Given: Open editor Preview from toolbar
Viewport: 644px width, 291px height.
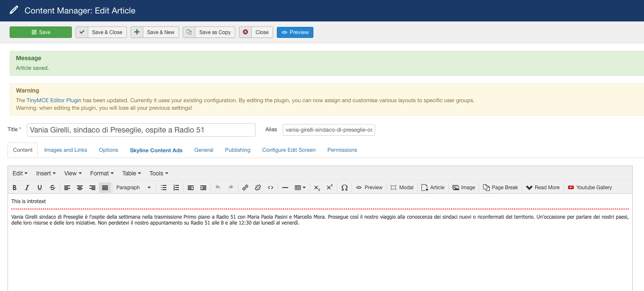Looking at the screenshot, I should coord(369,188).
